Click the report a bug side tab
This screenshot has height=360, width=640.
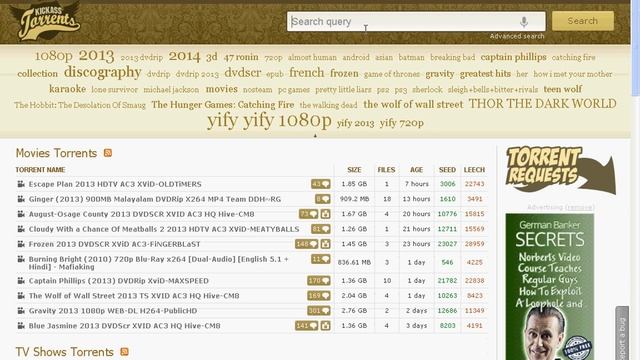[622, 333]
